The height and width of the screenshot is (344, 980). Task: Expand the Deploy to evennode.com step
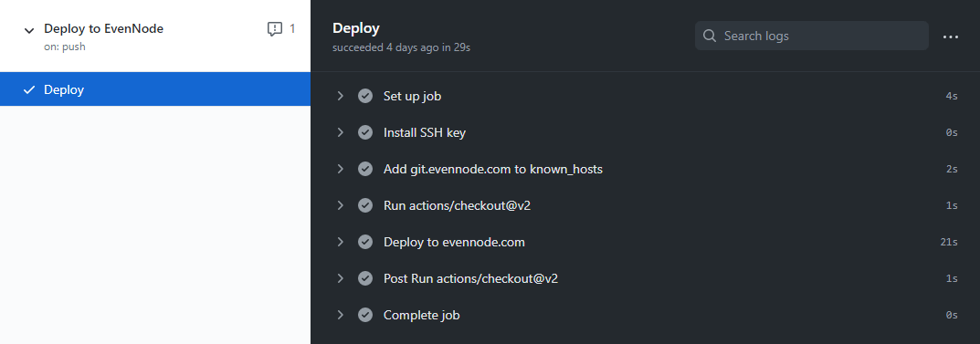coord(340,242)
